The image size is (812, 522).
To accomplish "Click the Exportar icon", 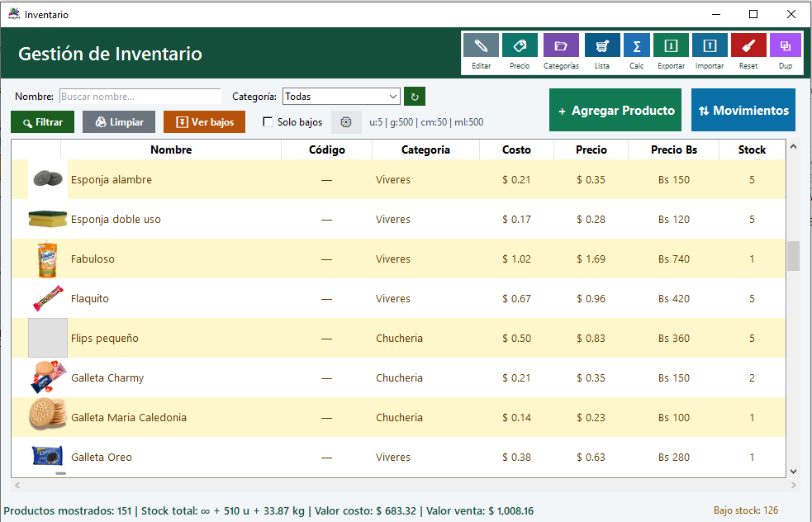I will [x=671, y=46].
